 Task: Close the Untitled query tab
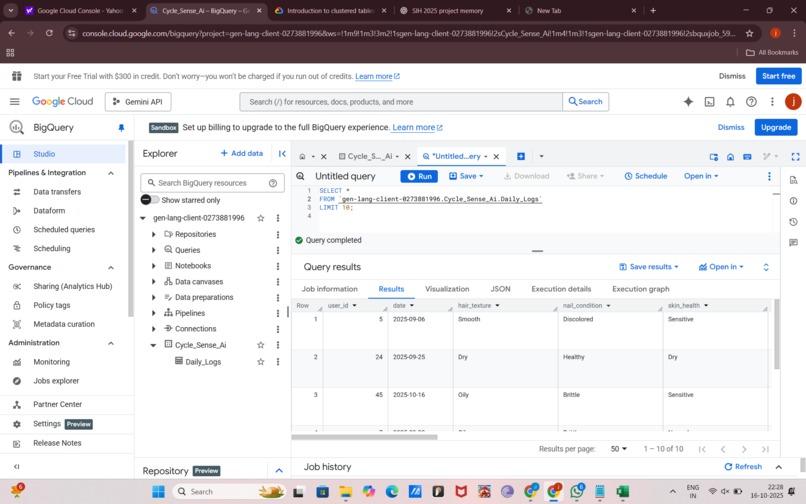click(x=496, y=156)
